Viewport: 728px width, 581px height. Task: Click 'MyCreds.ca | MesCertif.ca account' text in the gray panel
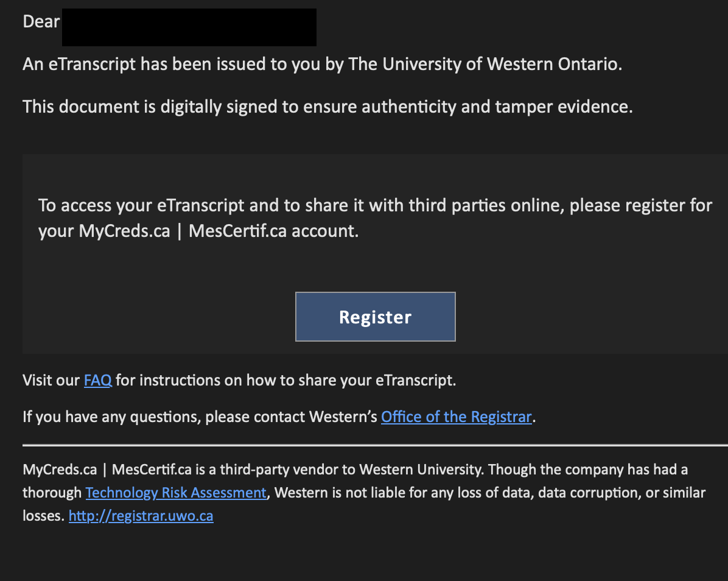(218, 231)
